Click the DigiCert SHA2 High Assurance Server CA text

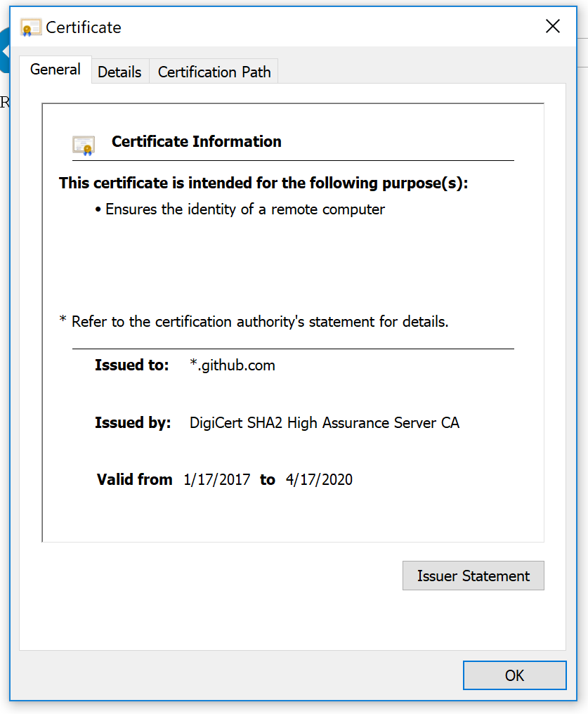(x=324, y=422)
